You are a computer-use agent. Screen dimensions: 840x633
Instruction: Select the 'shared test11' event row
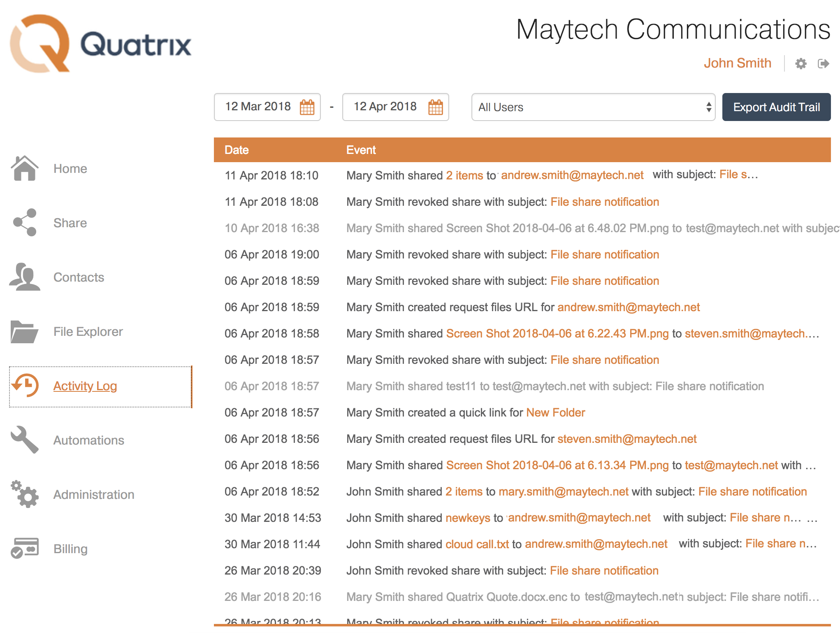(522, 386)
